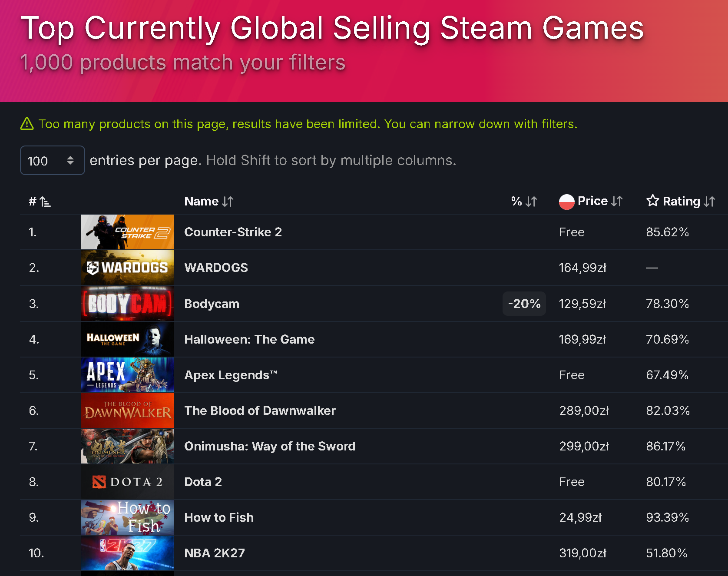Open Counter-Strike 2 game link

pos(233,232)
